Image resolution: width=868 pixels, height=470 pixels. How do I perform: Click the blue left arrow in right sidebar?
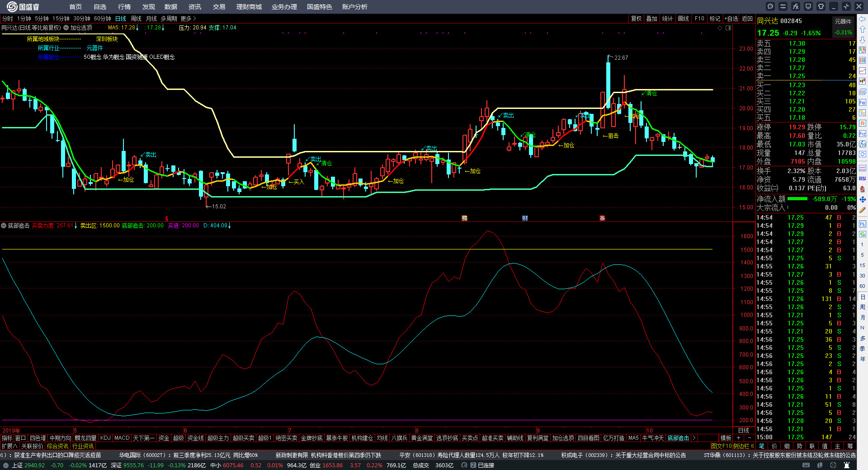point(863,19)
